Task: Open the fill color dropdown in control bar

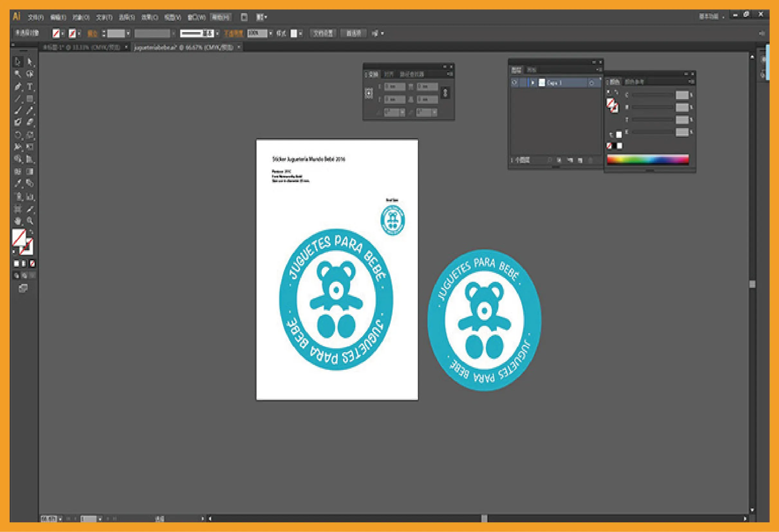Action: coord(63,33)
